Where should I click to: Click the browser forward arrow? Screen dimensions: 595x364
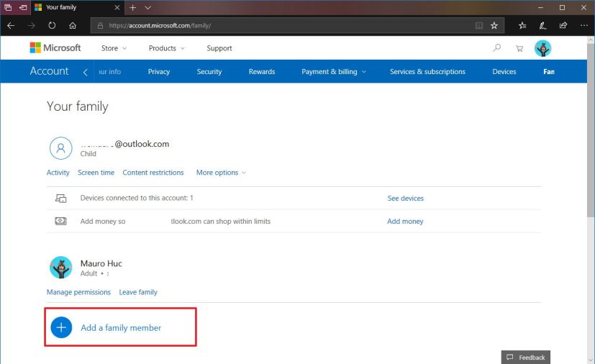pyautogui.click(x=31, y=25)
